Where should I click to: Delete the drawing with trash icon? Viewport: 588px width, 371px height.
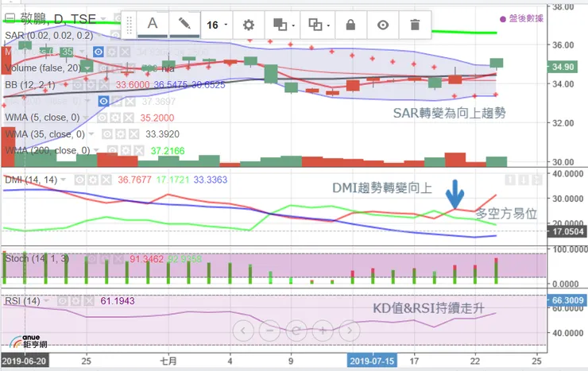[415, 25]
